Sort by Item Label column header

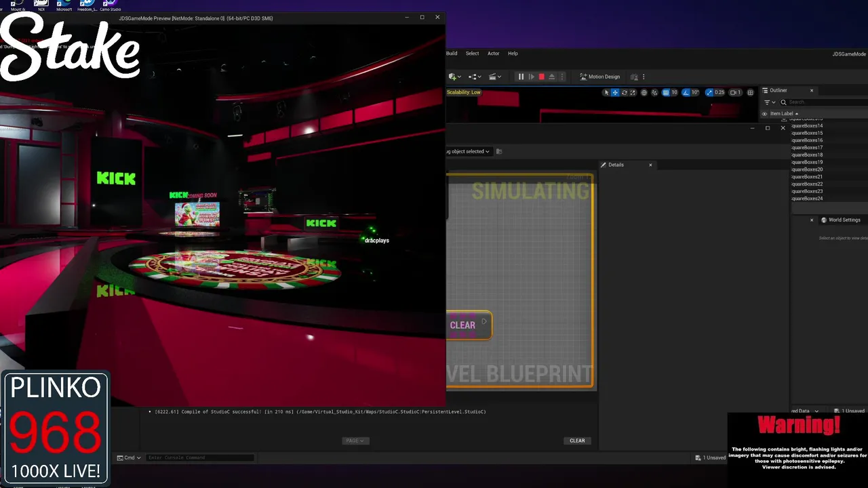[784, 114]
